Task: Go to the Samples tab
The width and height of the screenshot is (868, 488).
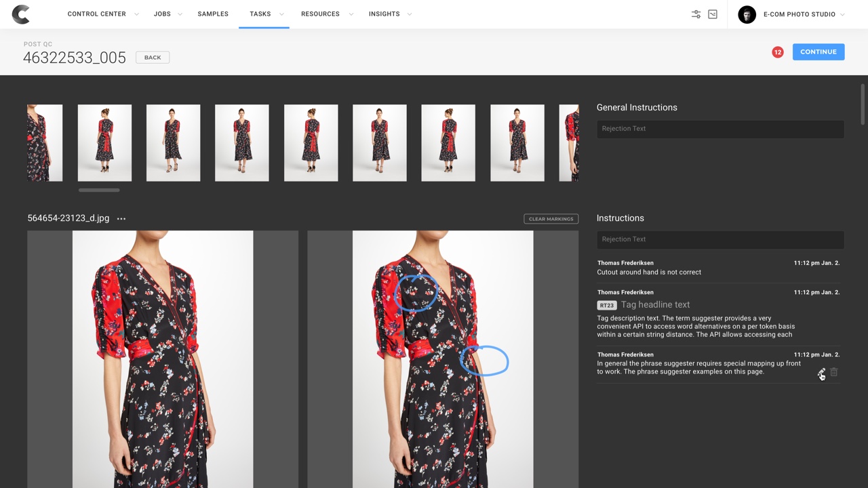Action: [213, 14]
